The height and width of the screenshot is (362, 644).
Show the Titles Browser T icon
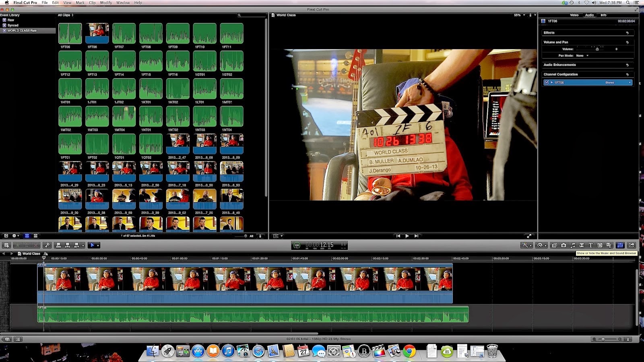coord(591,245)
